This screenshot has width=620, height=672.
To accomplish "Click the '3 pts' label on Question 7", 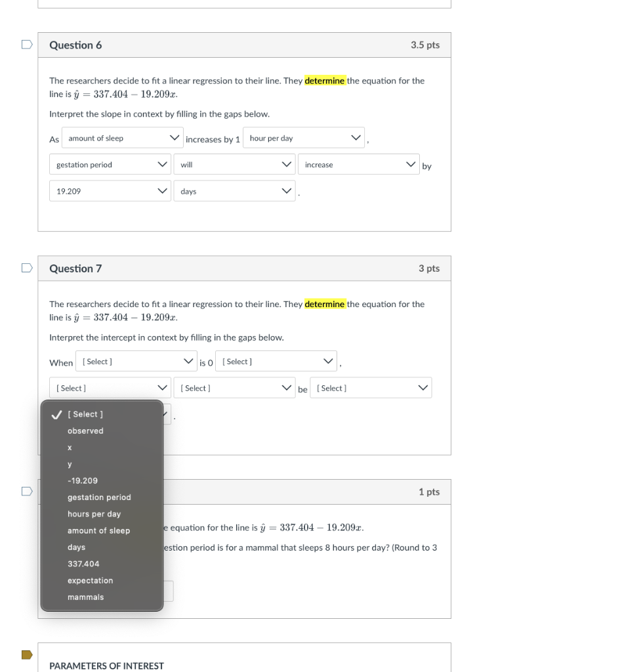I will pos(429,268).
